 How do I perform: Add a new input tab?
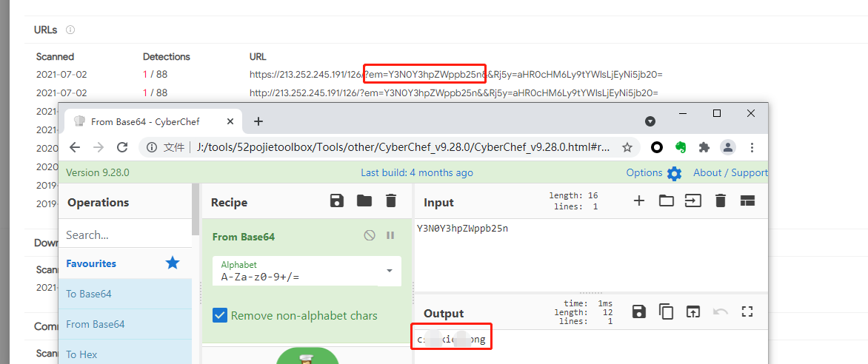[639, 200]
